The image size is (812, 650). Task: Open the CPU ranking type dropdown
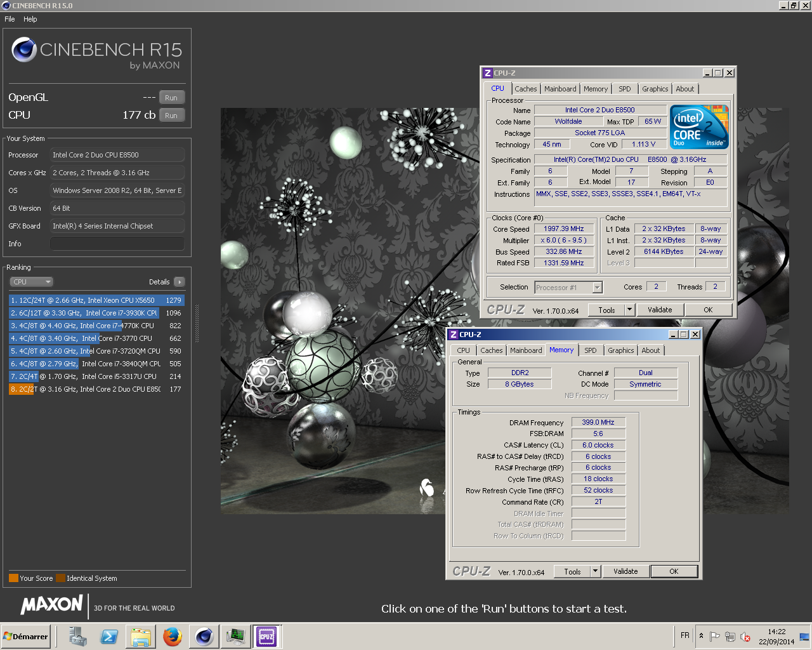[x=31, y=282]
